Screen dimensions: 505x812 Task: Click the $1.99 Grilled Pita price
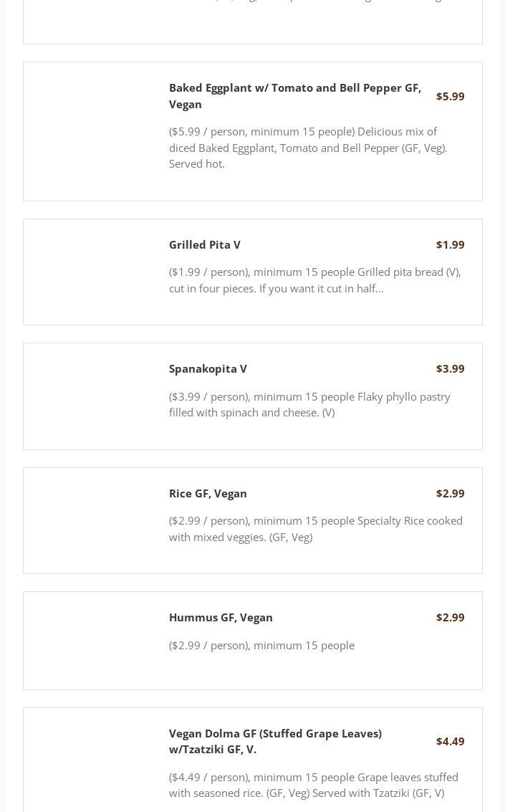tap(450, 244)
